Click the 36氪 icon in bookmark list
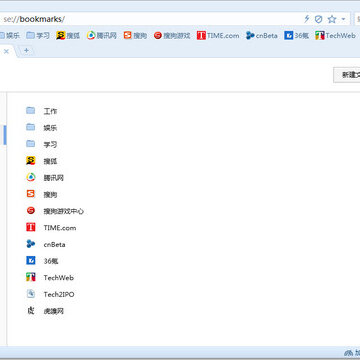The height and width of the screenshot is (360, 360). [x=31, y=261]
